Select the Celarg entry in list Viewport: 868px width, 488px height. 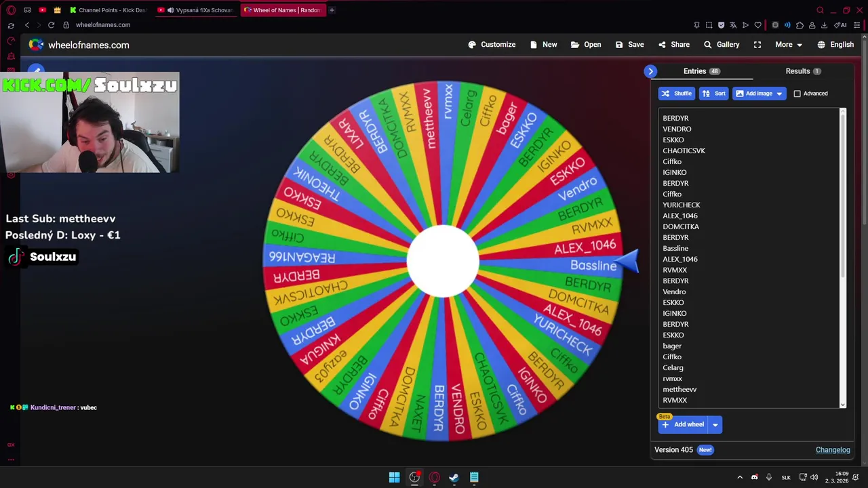tap(673, 367)
